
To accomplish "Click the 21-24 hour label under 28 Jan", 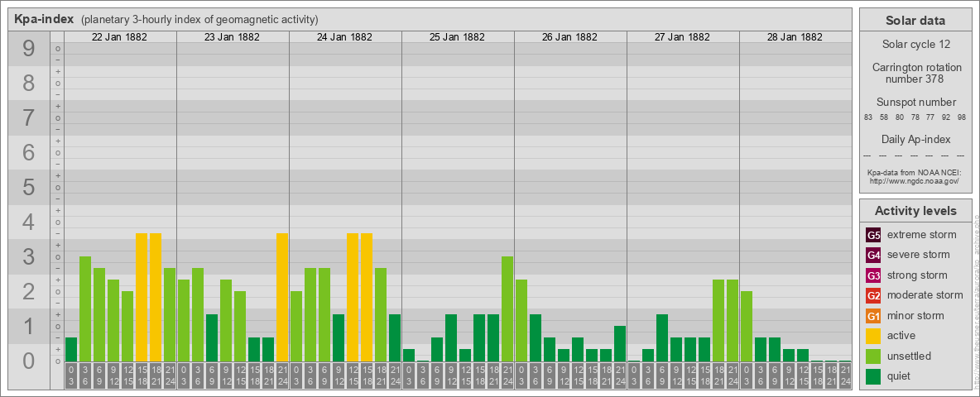I will (x=845, y=376).
